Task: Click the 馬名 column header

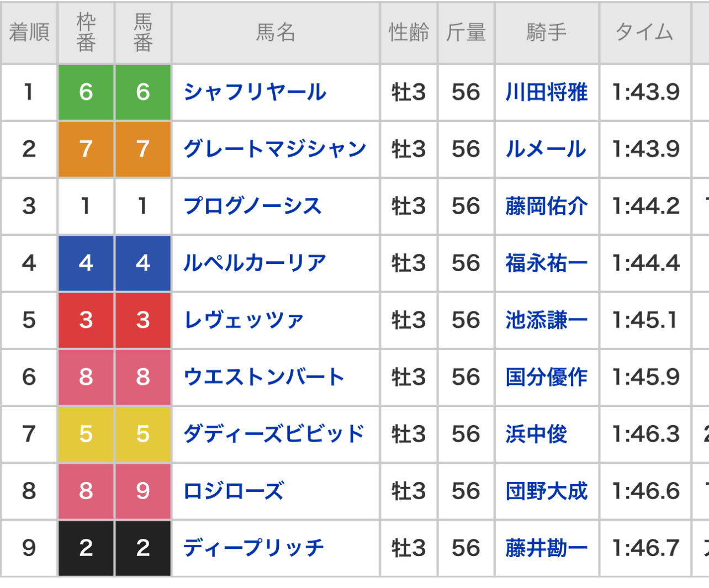Action: click(276, 33)
